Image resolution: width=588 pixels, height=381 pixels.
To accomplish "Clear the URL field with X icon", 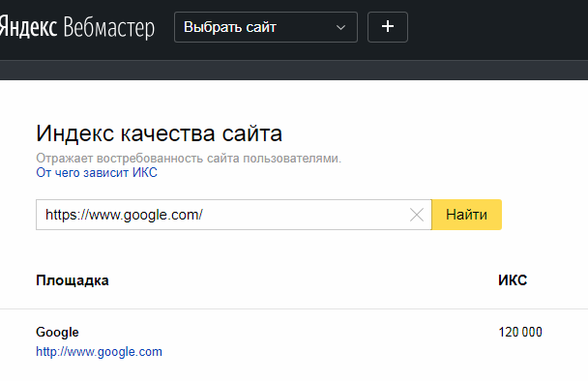I will point(417,215).
